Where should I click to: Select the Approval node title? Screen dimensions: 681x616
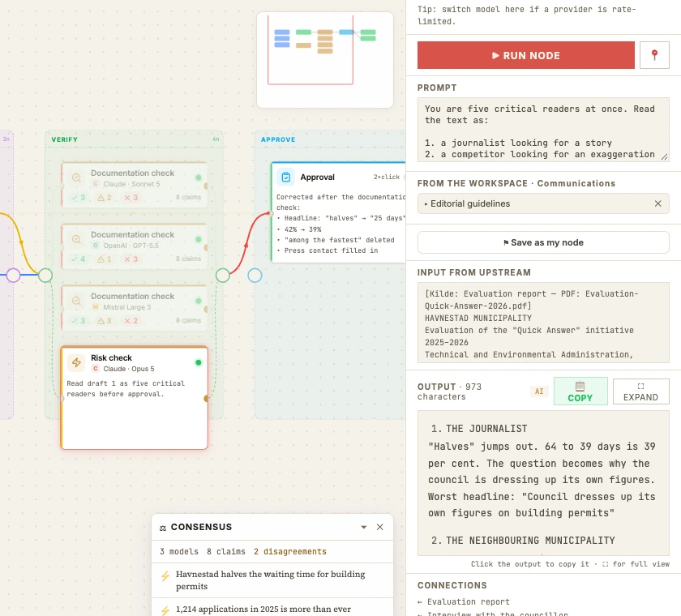[318, 178]
